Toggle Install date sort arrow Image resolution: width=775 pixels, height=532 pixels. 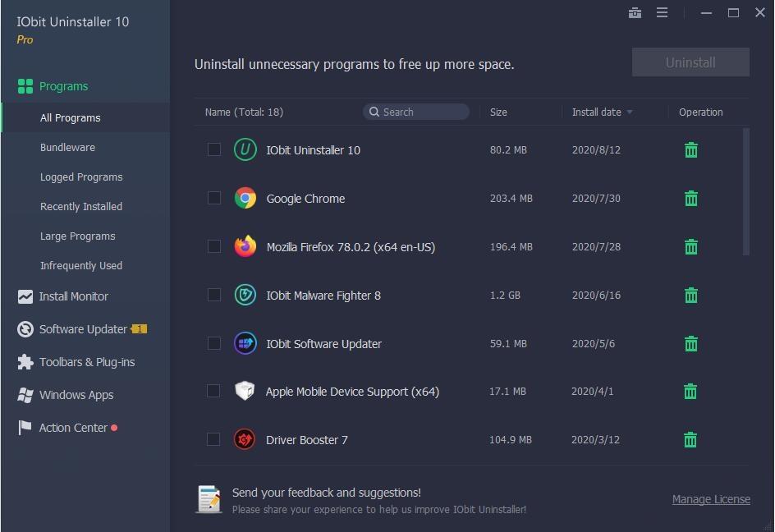click(630, 112)
